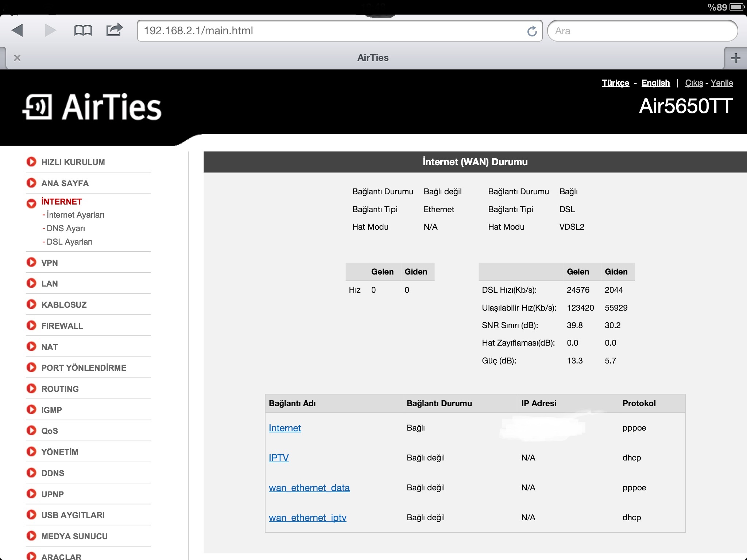Click Protokol column header
Screen dimensions: 747x560
tap(639, 403)
